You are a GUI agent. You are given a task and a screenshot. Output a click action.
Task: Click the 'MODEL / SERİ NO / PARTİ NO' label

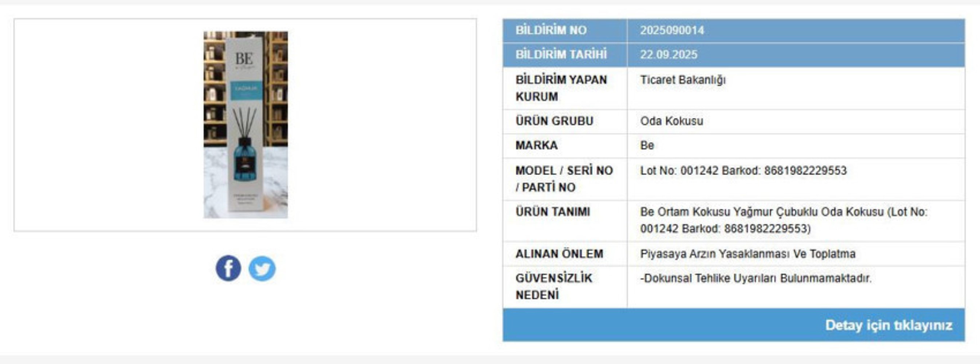click(x=564, y=179)
